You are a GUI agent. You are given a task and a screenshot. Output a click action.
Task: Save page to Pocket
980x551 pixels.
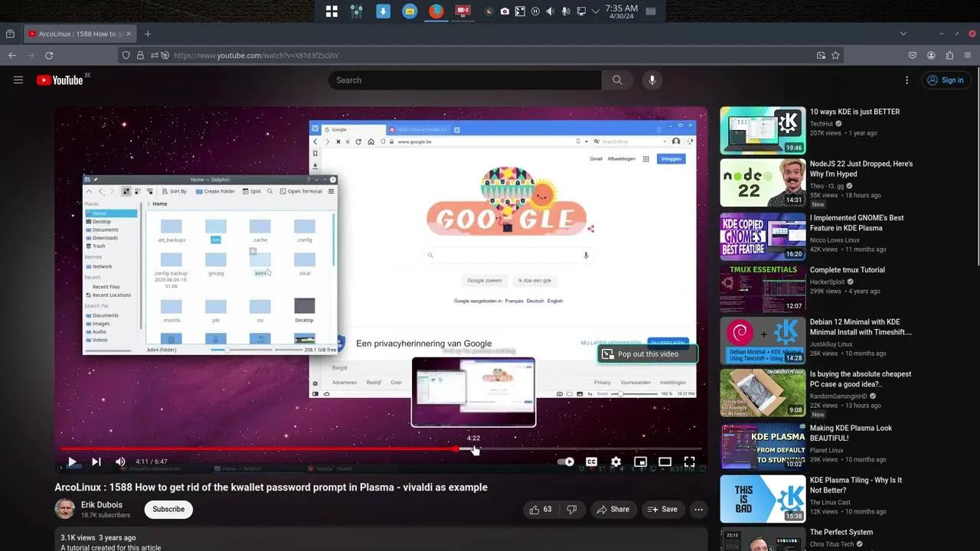913,55
